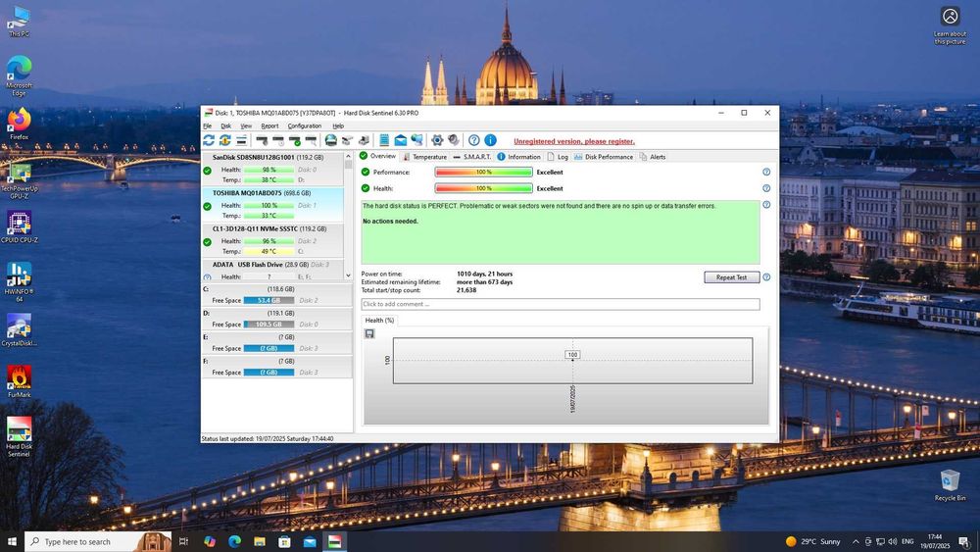This screenshot has width=980, height=552.
Task: Click the 'Unregistered version, please register' link
Action: 573,141
